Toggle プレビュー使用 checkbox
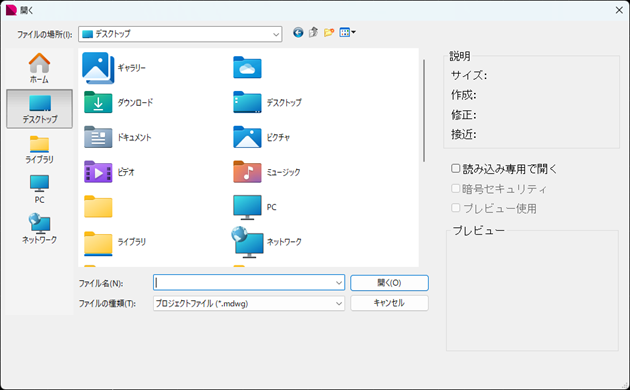 455,208
